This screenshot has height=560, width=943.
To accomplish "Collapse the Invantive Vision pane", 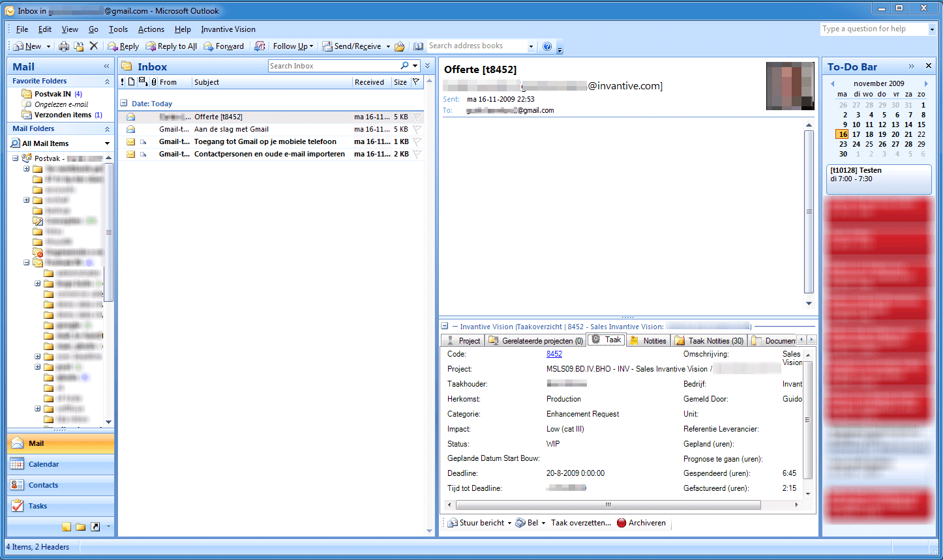I will point(444,326).
